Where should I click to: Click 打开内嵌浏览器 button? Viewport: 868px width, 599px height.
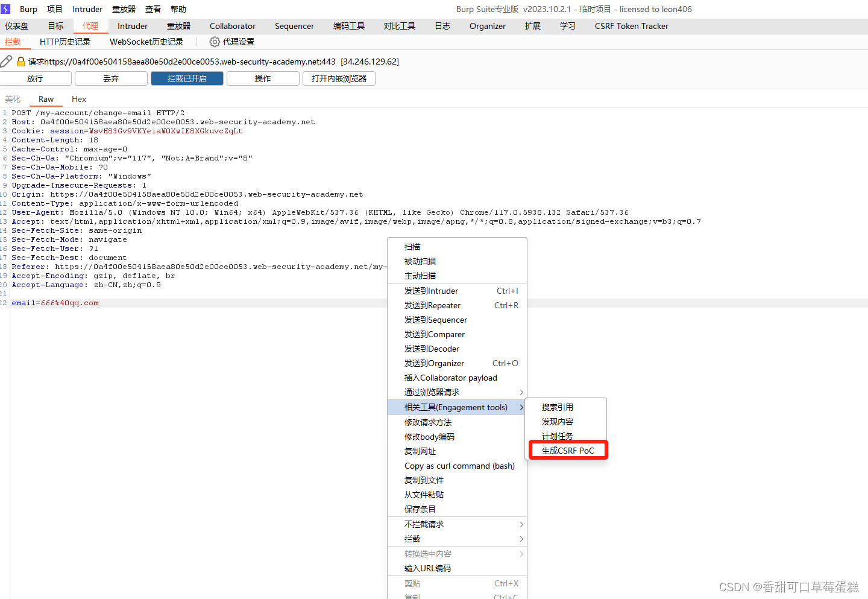(x=339, y=78)
